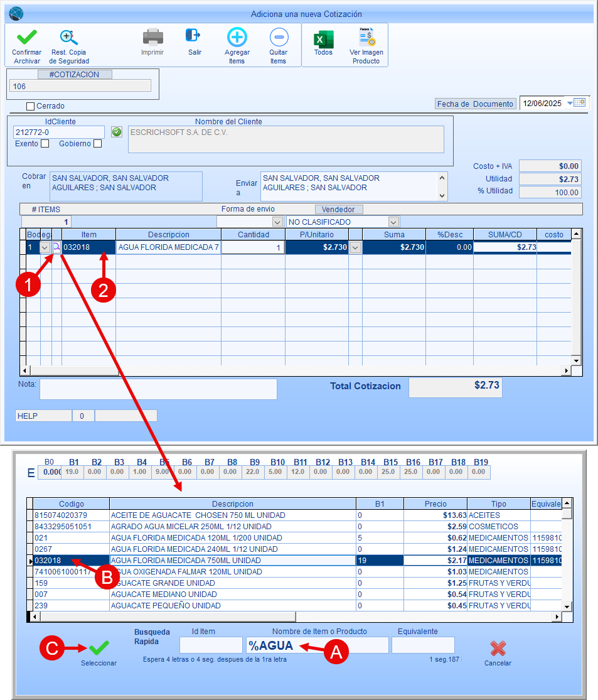Open P/Unitario price dropdown in item row
Screen dimensions: 598x700
tap(355, 247)
